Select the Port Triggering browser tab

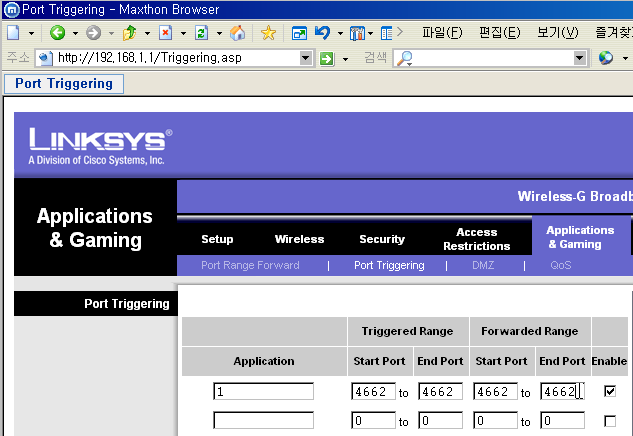pos(64,84)
